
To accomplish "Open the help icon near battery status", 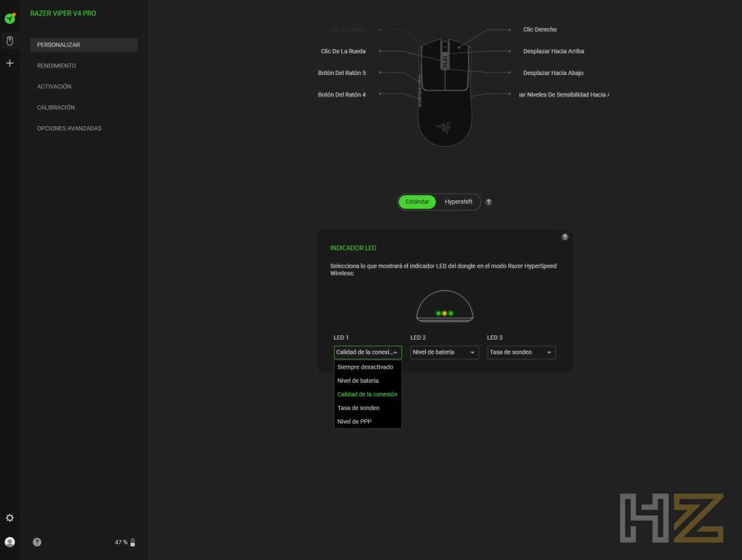I will [37, 542].
